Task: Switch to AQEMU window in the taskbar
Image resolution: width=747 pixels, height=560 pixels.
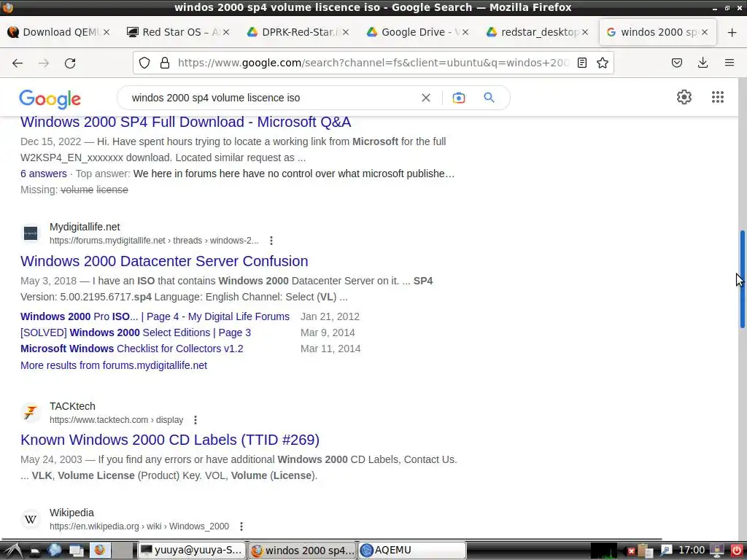Action: [411, 551]
